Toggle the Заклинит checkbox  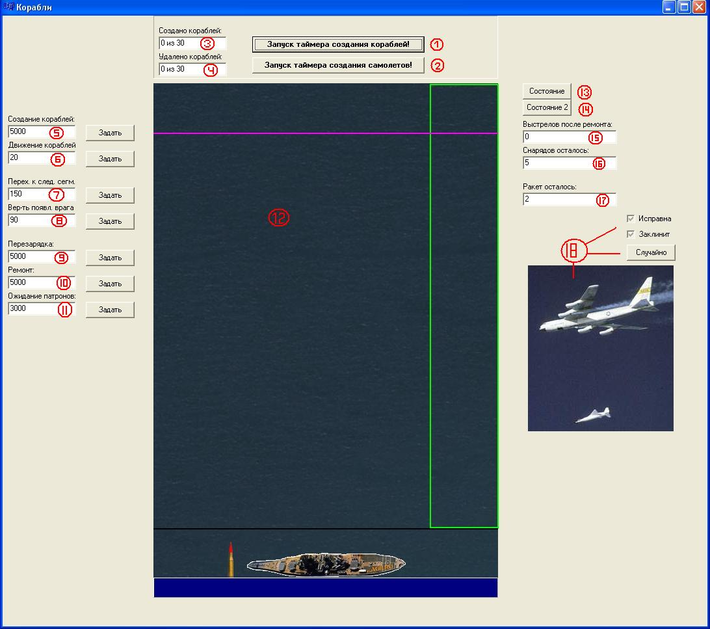pos(630,234)
